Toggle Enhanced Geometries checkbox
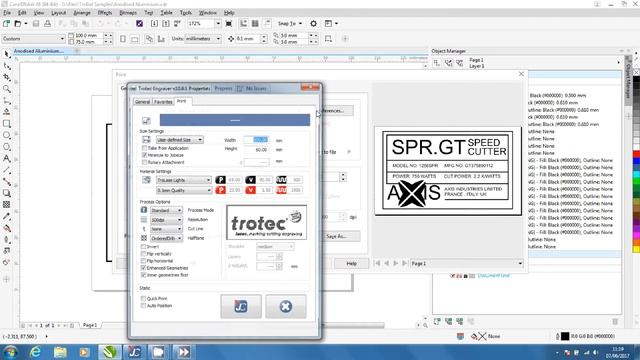Screen dimensions: 640x360 click(x=143, y=268)
